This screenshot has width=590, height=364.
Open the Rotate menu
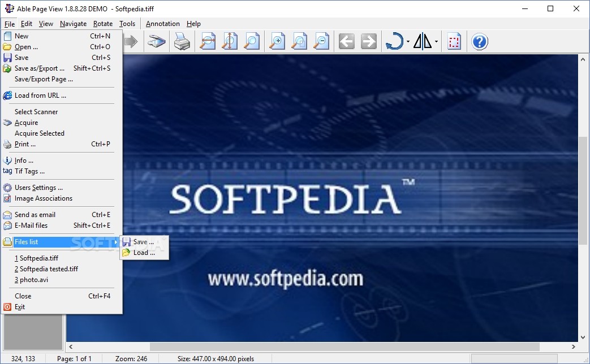click(103, 24)
